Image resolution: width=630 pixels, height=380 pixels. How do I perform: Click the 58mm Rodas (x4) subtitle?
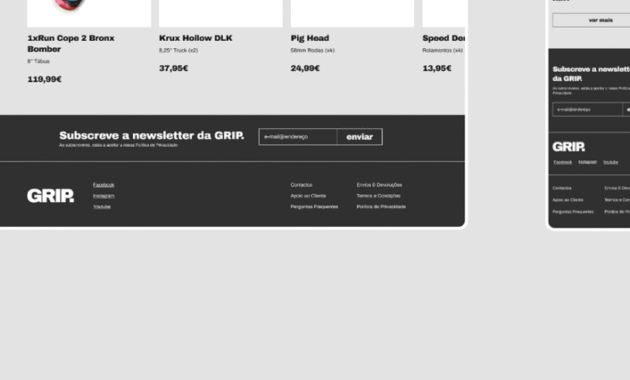(313, 50)
